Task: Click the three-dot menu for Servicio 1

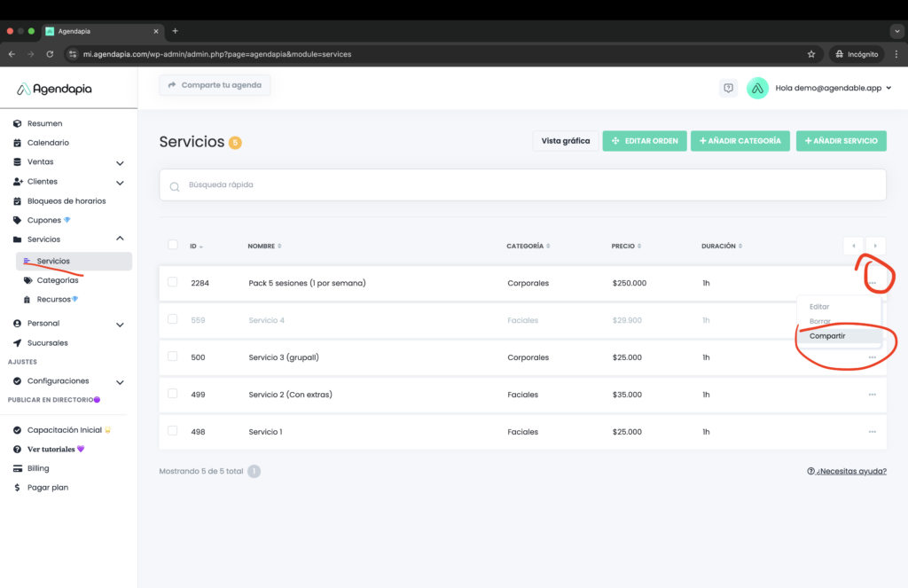Action: [x=873, y=432]
